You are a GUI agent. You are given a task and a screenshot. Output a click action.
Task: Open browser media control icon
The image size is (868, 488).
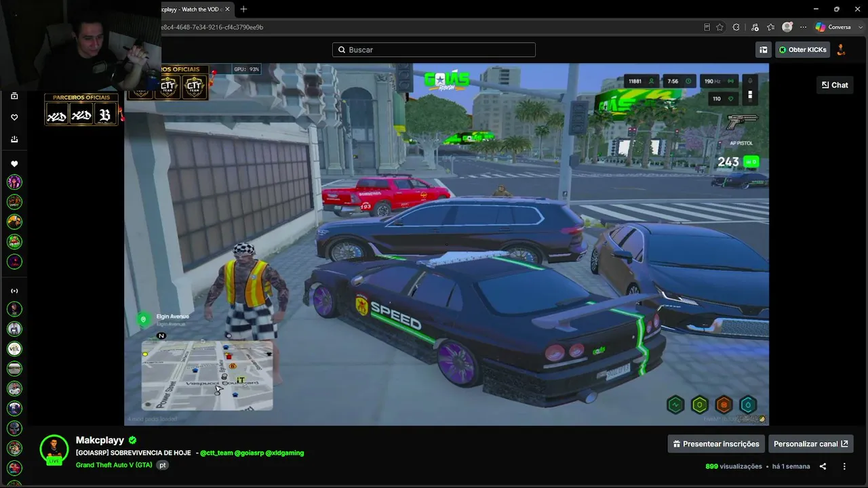click(x=755, y=27)
